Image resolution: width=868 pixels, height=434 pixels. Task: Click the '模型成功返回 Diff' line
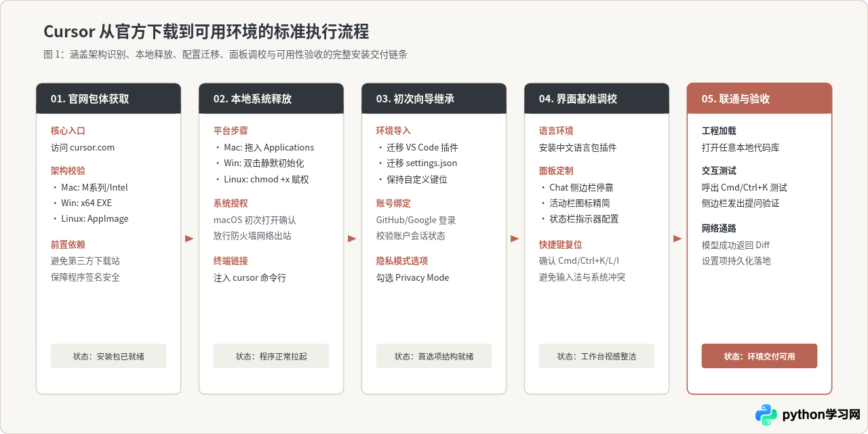736,245
